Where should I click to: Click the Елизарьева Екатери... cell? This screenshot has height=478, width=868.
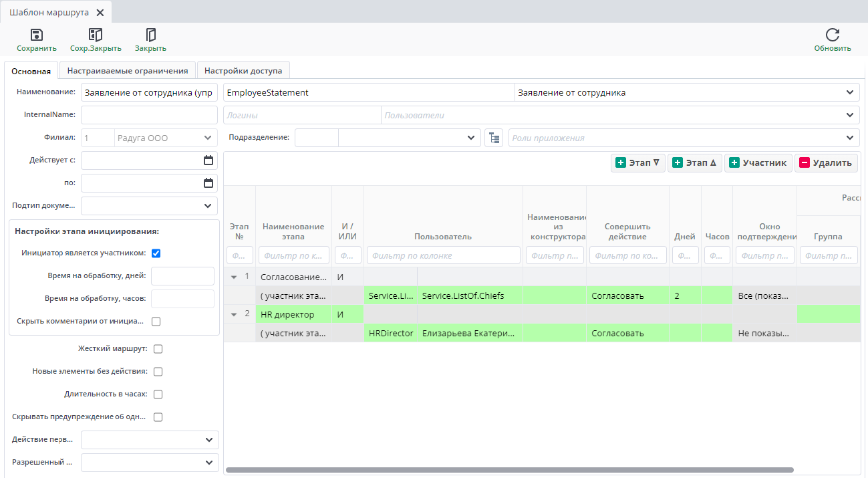(x=470, y=333)
